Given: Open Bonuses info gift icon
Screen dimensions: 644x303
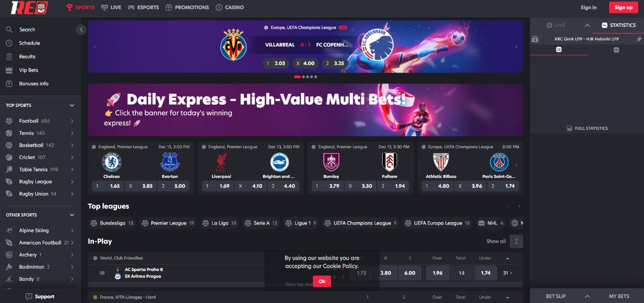Looking at the screenshot, I should 9,83.
